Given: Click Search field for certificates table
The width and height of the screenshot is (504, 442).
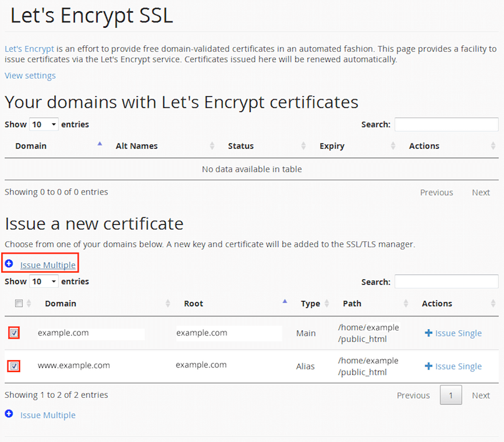Looking at the screenshot, I should pyautogui.click(x=446, y=125).
